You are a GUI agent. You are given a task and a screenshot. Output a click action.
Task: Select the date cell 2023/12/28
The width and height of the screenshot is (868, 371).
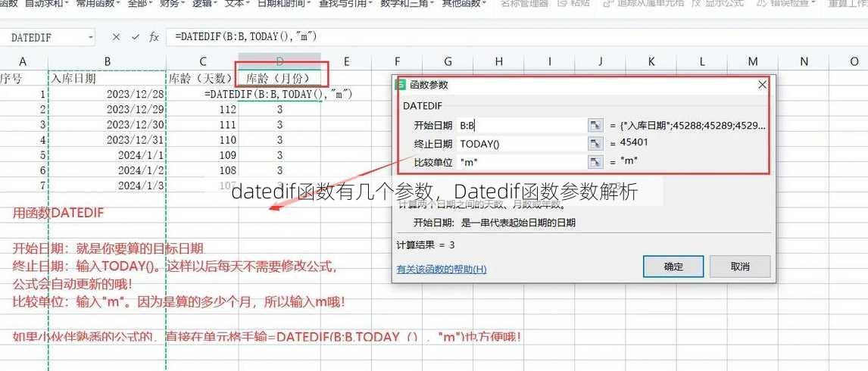108,94
